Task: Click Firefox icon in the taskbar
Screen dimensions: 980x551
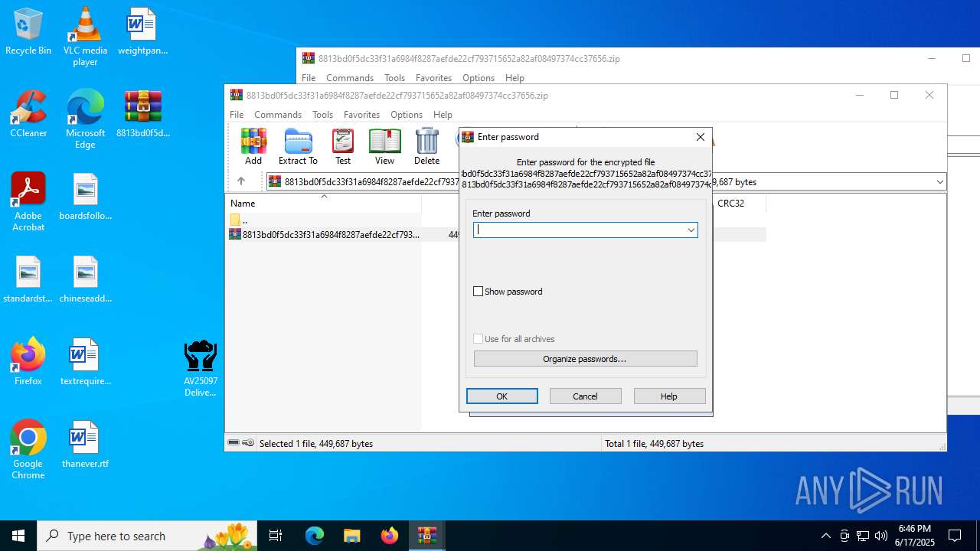Action: click(x=390, y=536)
